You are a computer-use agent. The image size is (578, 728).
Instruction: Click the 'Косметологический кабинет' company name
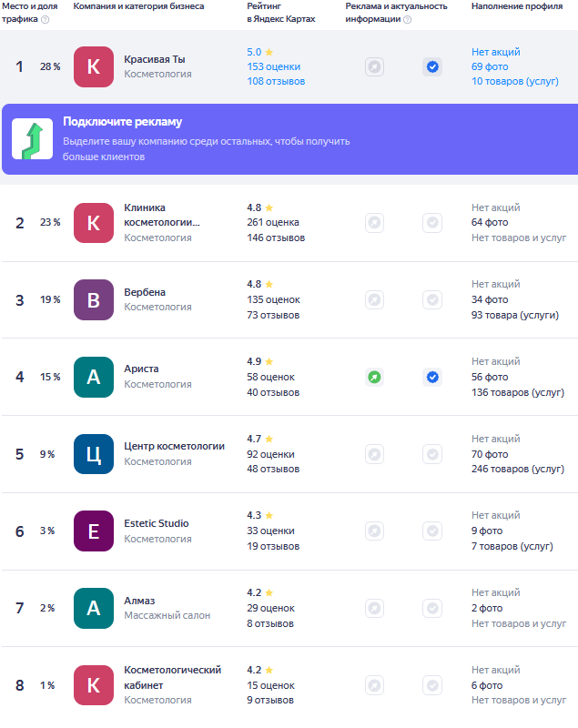point(172,677)
